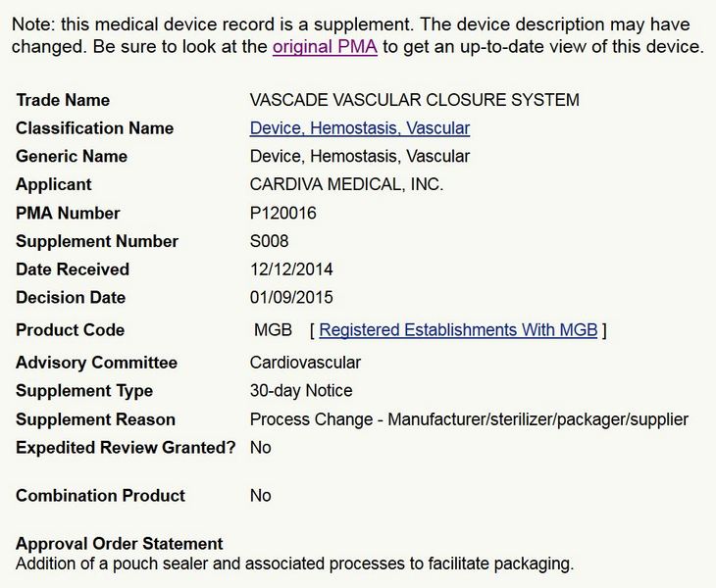Click the Trade Name label
The image size is (716, 588).
pyautogui.click(x=63, y=100)
